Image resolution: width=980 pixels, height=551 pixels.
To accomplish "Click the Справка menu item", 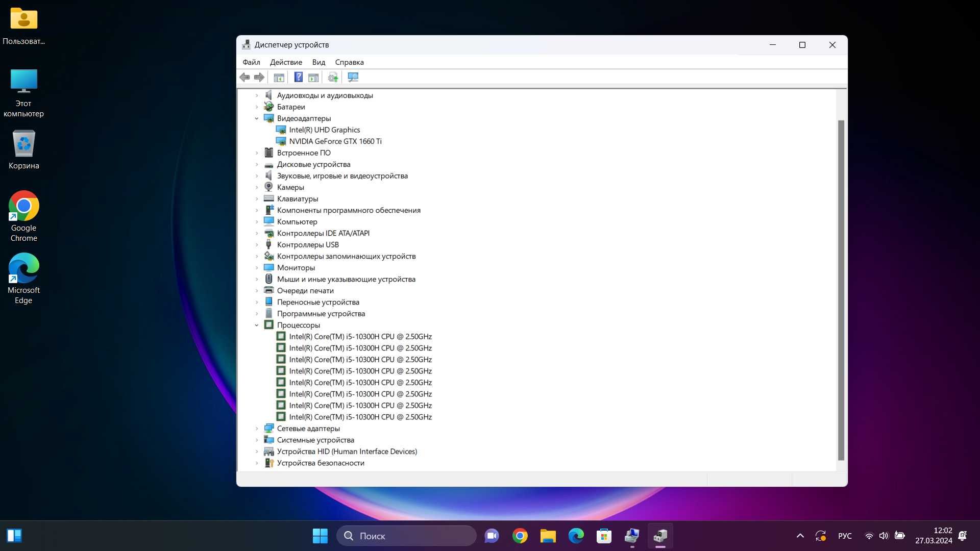I will pyautogui.click(x=349, y=61).
